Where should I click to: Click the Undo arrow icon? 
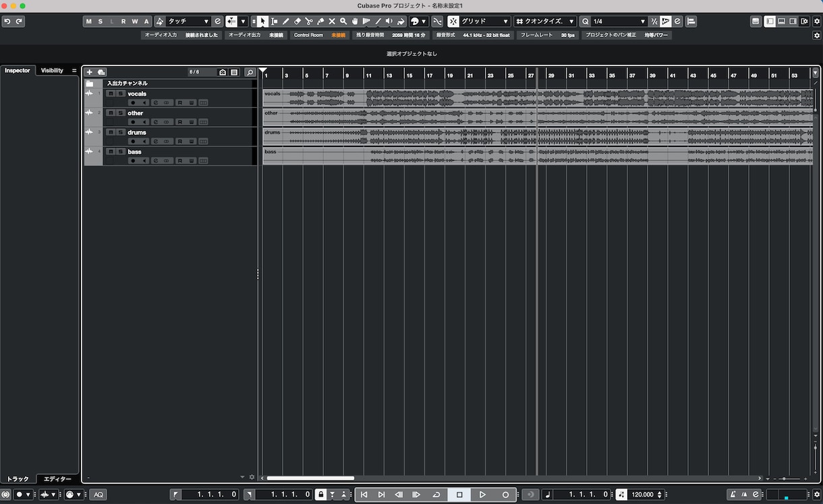[x=7, y=22]
